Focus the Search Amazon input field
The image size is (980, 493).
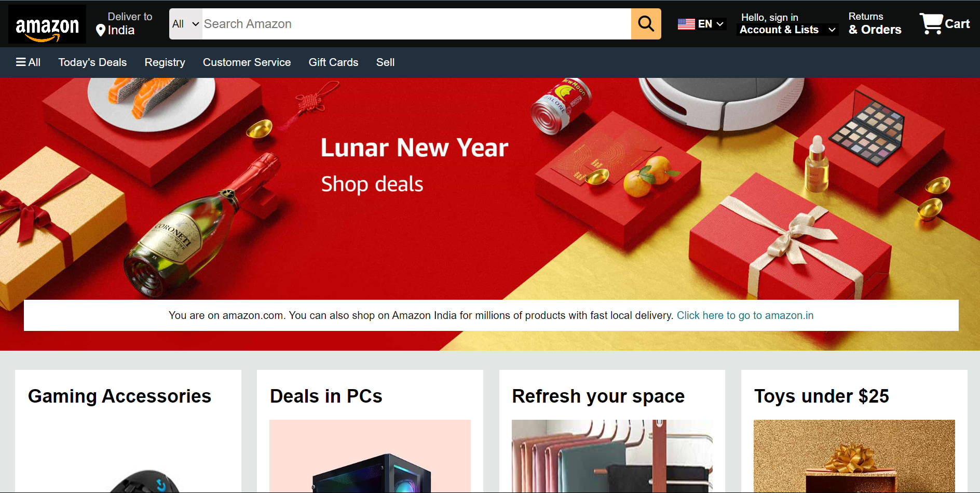click(416, 24)
